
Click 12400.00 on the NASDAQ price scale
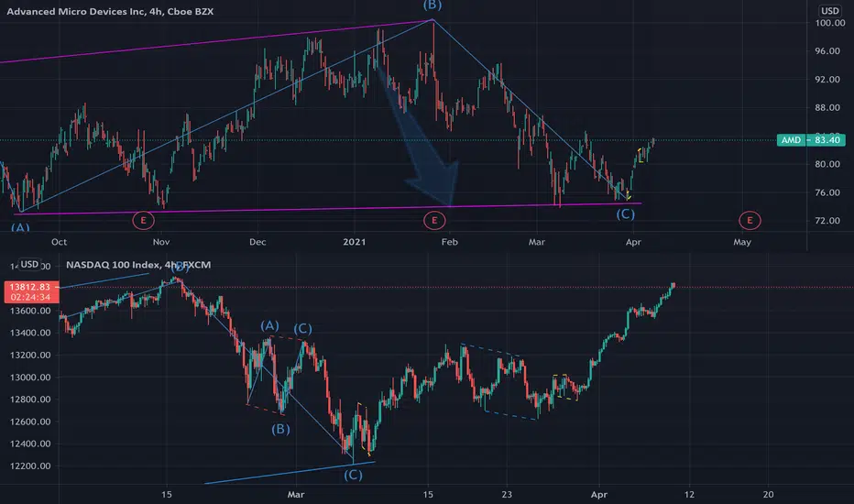coord(30,444)
